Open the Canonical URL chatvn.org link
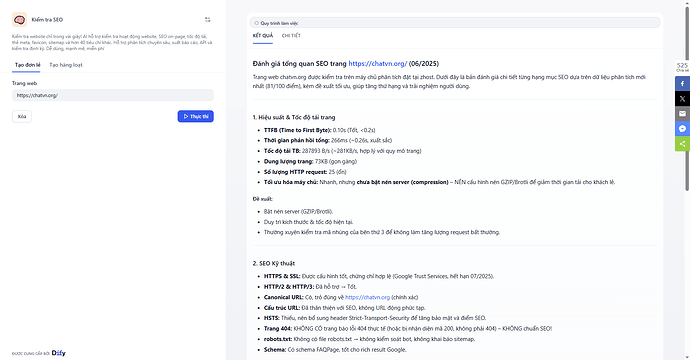Viewport: 690px width, 360px height. point(367,298)
